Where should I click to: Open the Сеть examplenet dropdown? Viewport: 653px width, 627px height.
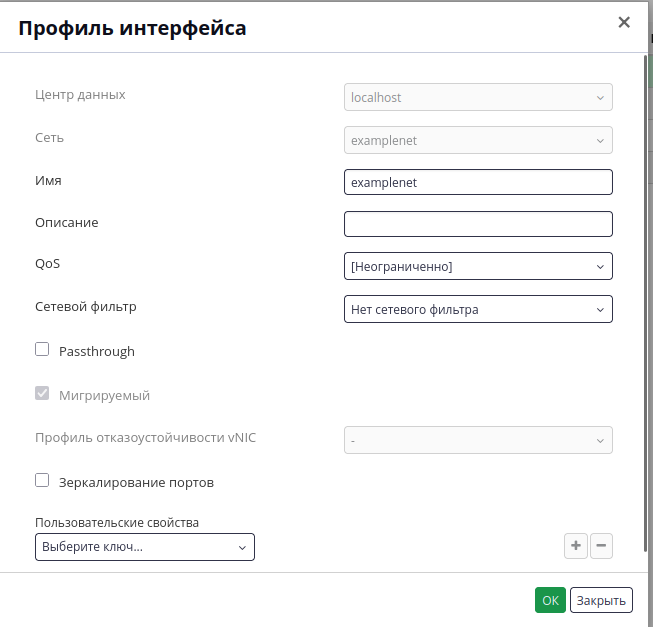[x=478, y=140]
